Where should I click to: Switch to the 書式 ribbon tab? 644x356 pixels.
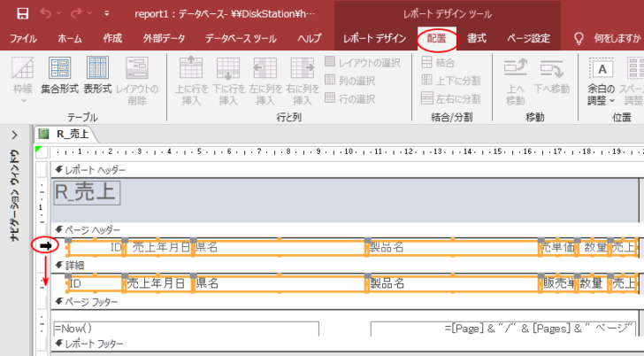(477, 39)
